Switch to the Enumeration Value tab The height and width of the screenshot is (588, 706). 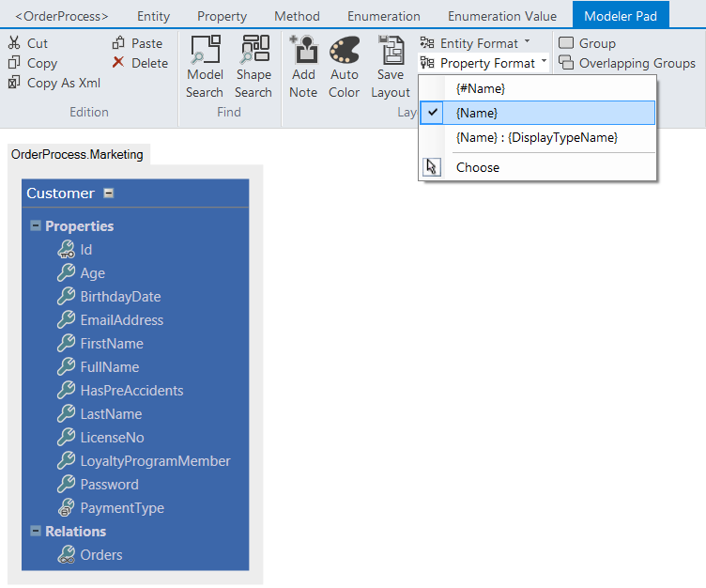tap(501, 16)
